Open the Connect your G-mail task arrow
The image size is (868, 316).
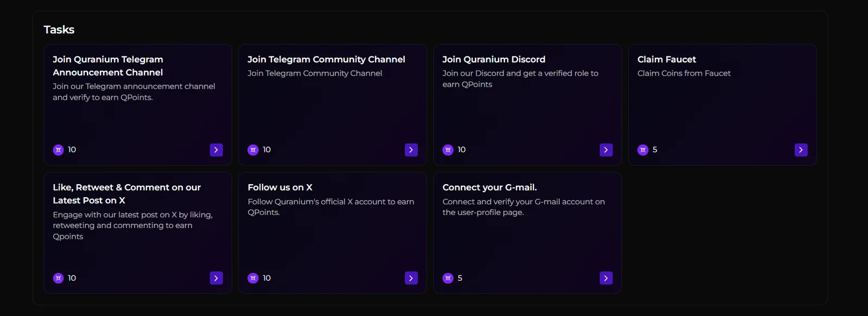tap(606, 278)
